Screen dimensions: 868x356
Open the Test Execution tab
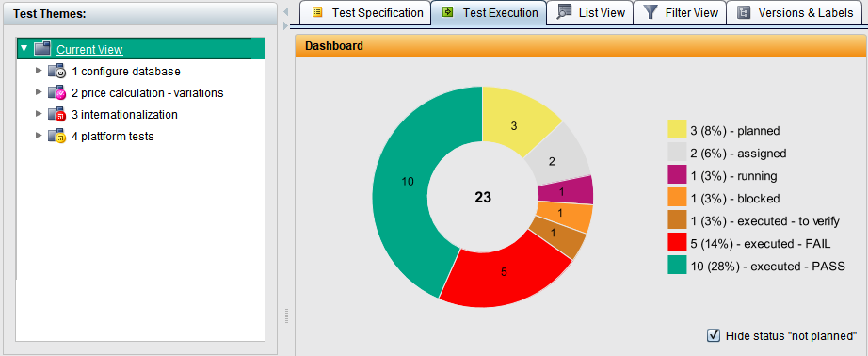point(489,13)
